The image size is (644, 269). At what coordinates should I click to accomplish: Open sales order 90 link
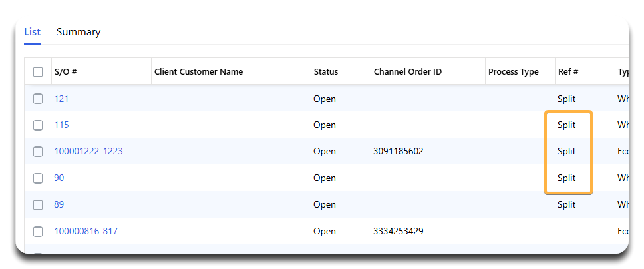pyautogui.click(x=59, y=178)
